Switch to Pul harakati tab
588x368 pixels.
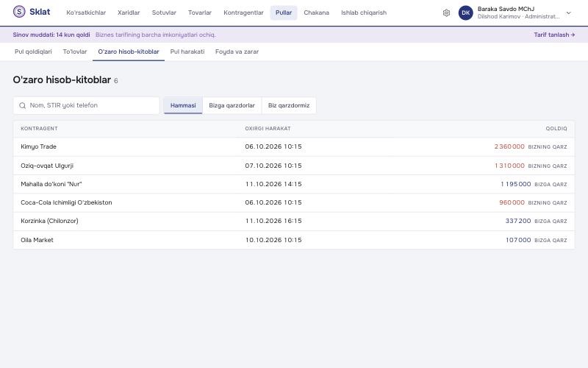click(x=187, y=52)
